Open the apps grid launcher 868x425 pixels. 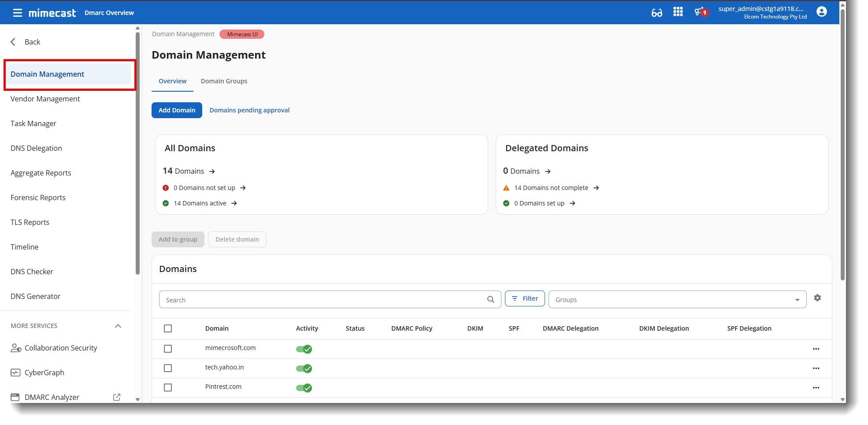pyautogui.click(x=678, y=12)
